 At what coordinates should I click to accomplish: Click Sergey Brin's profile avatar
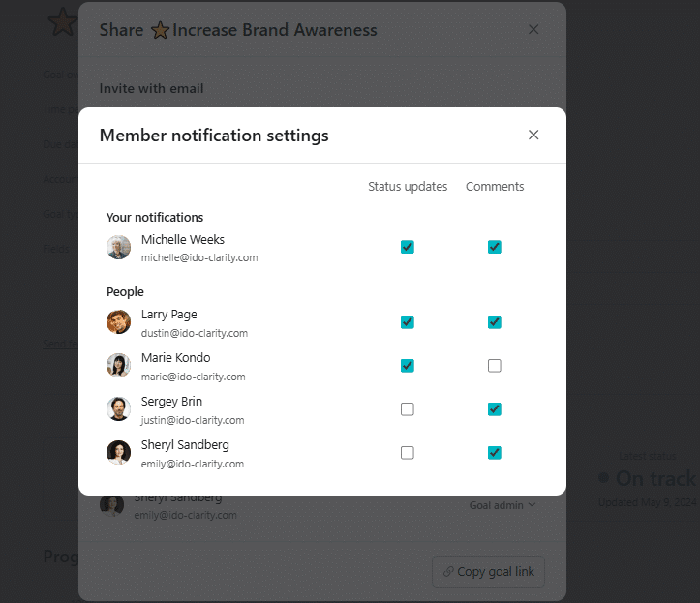click(x=118, y=409)
